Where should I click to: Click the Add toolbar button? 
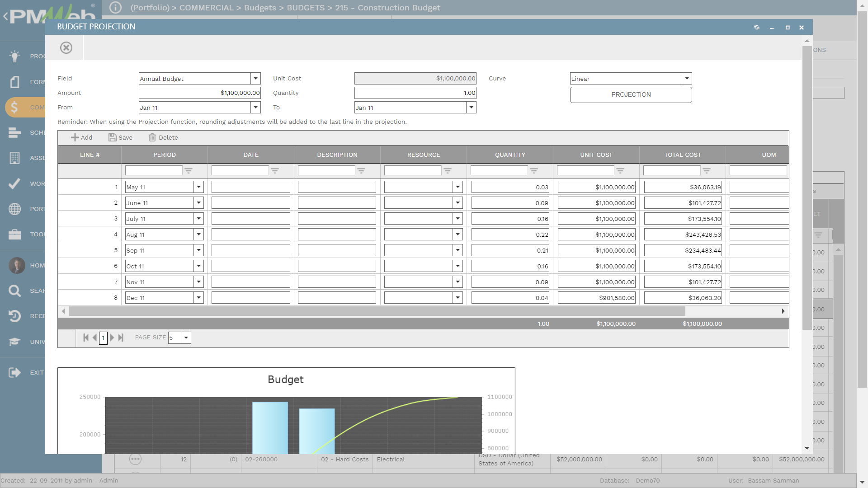pos(82,137)
